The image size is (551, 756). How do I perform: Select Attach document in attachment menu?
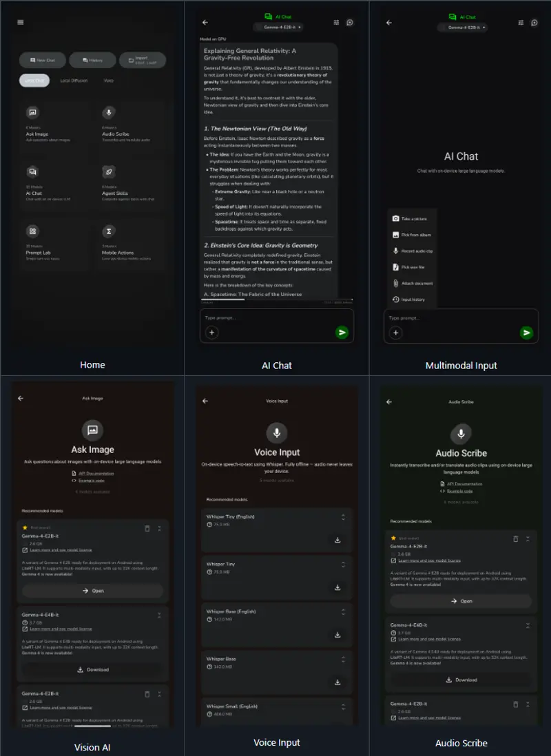click(x=412, y=284)
